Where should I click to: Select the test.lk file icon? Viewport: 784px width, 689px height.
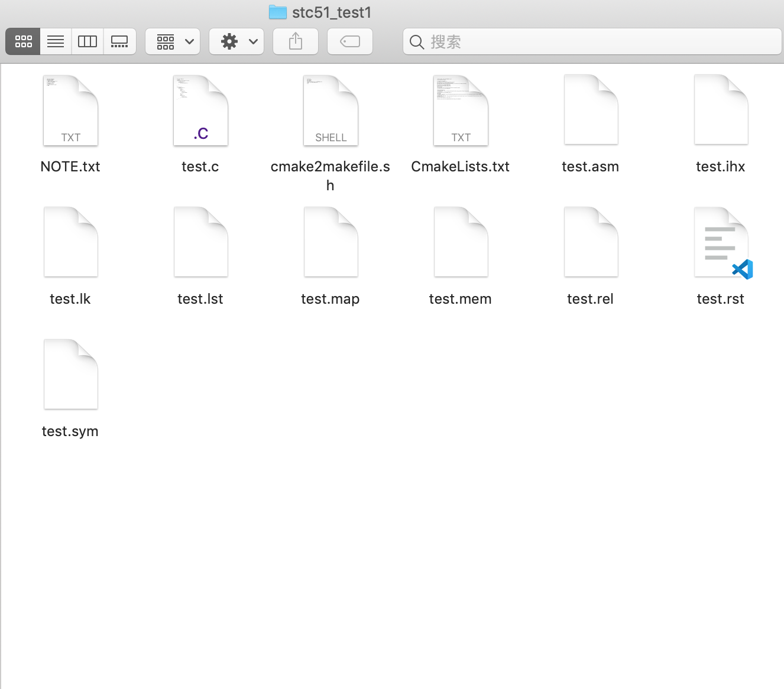(x=70, y=242)
